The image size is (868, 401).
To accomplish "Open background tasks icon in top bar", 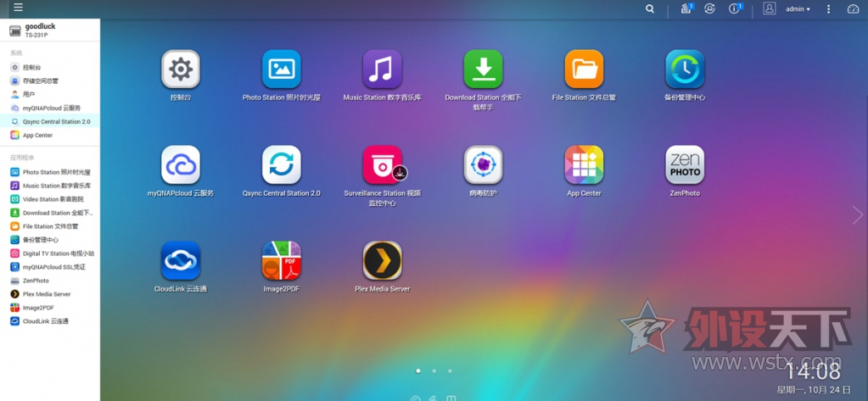I will click(686, 8).
